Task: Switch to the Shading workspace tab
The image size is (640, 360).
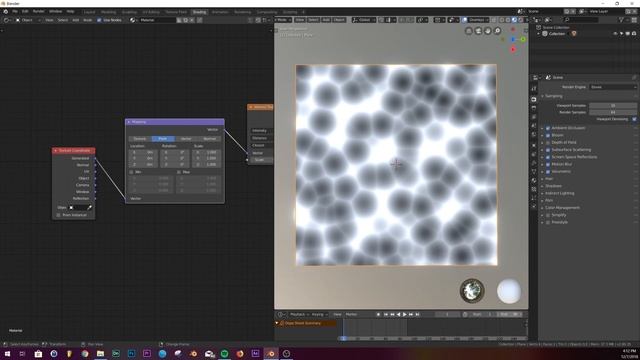Action: tap(199, 12)
